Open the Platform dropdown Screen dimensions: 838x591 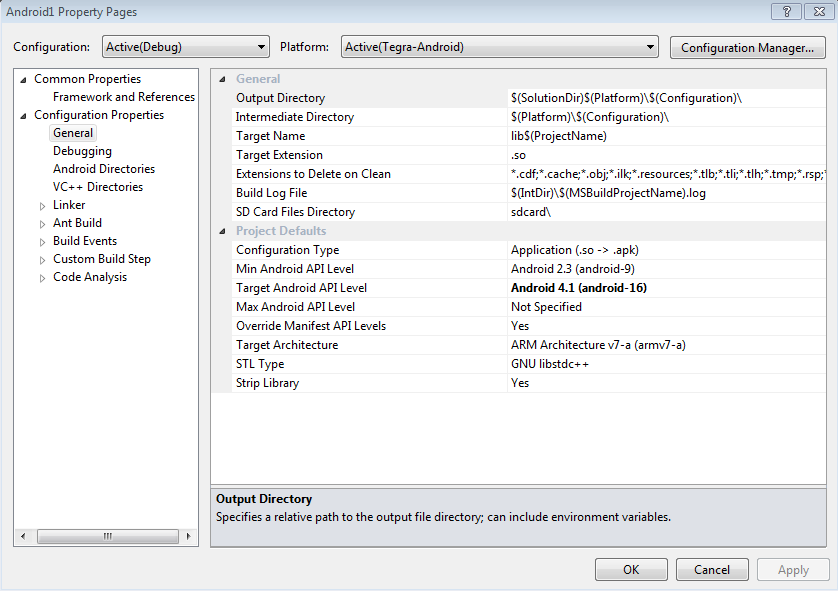point(499,47)
